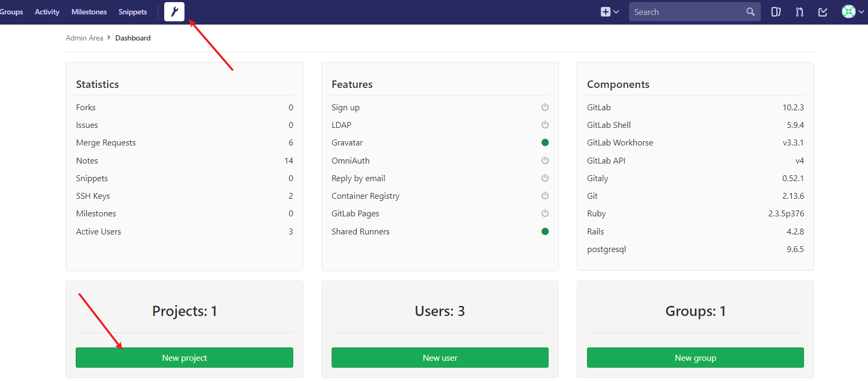Click the GitLab Shell component label
The image size is (868, 381).
(x=609, y=125)
